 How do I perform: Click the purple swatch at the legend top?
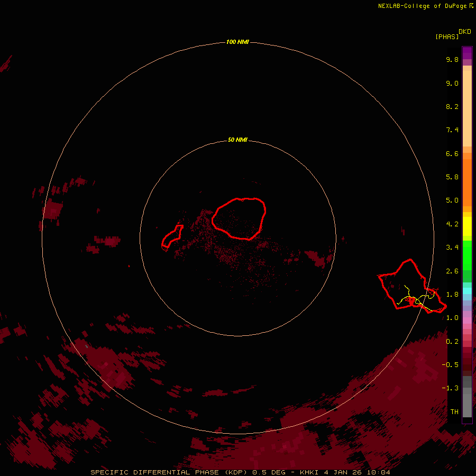(467, 53)
